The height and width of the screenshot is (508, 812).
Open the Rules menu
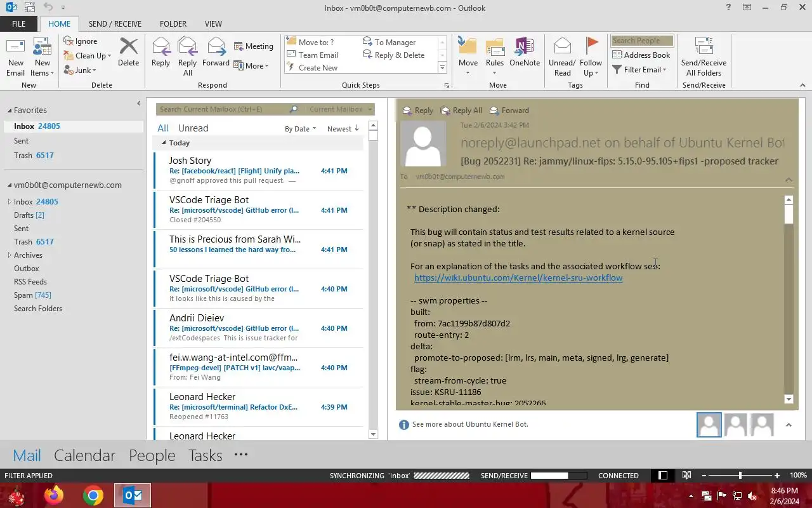pyautogui.click(x=495, y=57)
